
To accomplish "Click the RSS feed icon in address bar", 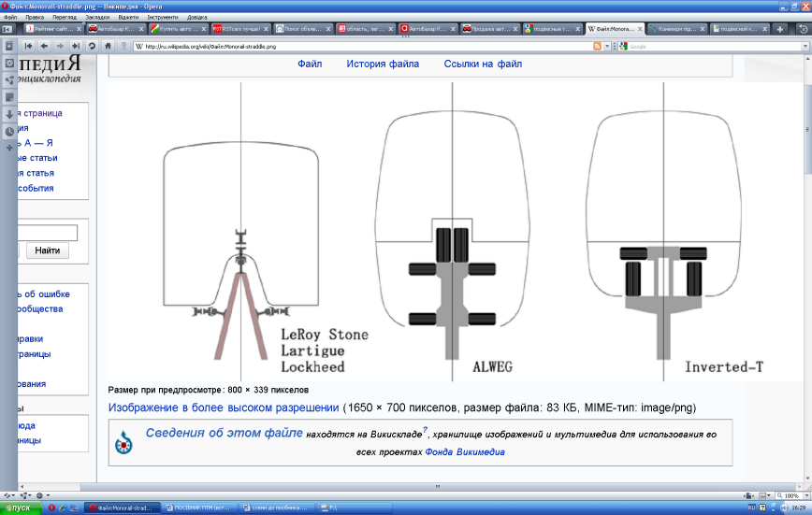I will click(x=598, y=47).
